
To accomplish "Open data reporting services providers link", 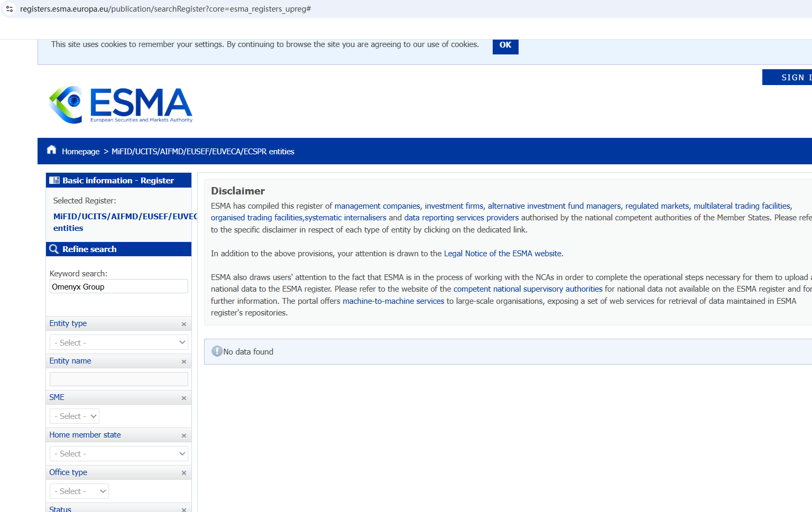I will pos(462,218).
